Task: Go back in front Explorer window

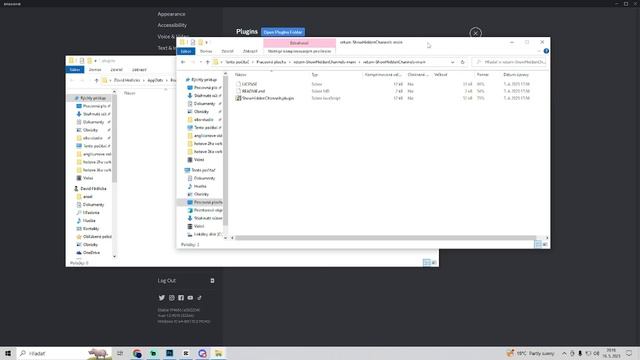Action: 183,62
